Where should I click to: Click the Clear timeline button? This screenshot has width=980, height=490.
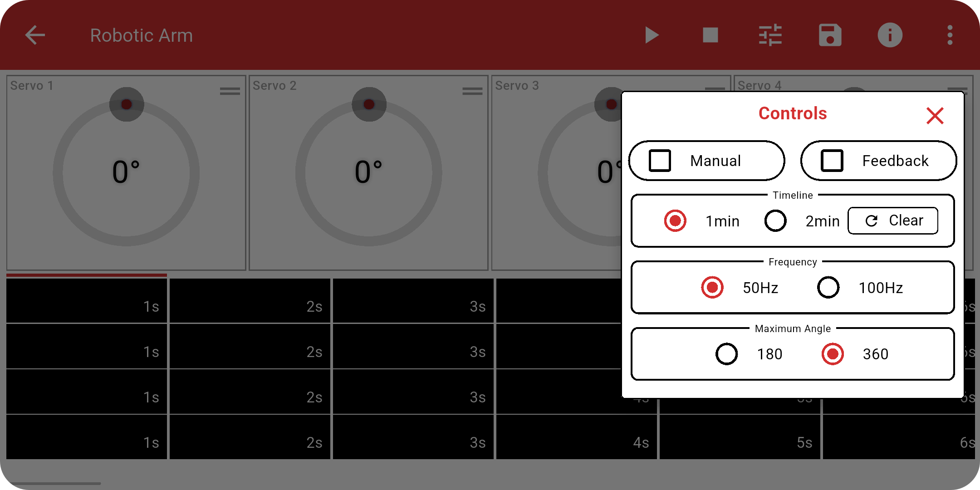(893, 221)
